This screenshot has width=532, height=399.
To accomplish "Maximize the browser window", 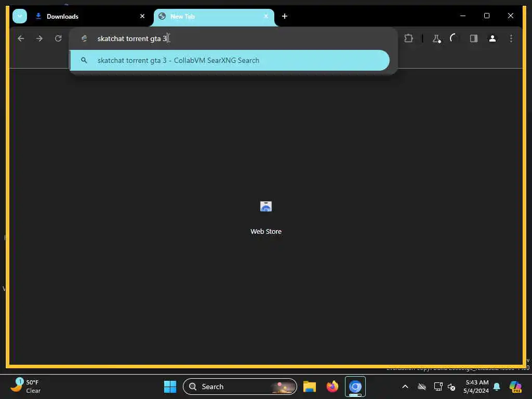I will [x=486, y=16].
